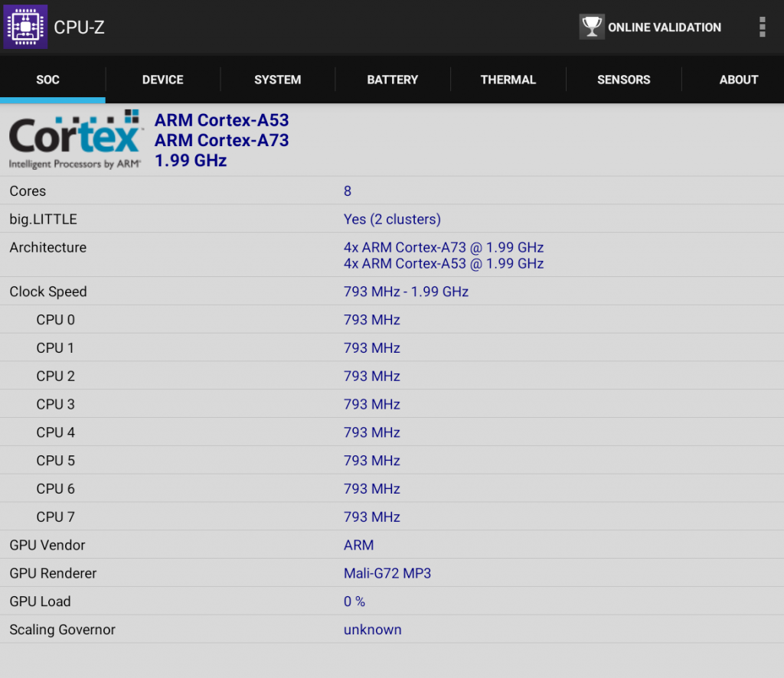This screenshot has width=784, height=678.
Task: Select the SOC tab
Action: click(48, 80)
